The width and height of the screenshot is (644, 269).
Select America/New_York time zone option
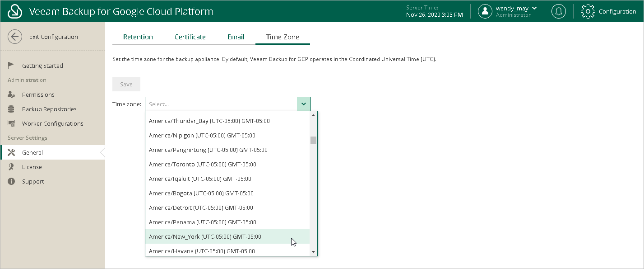[205, 236]
